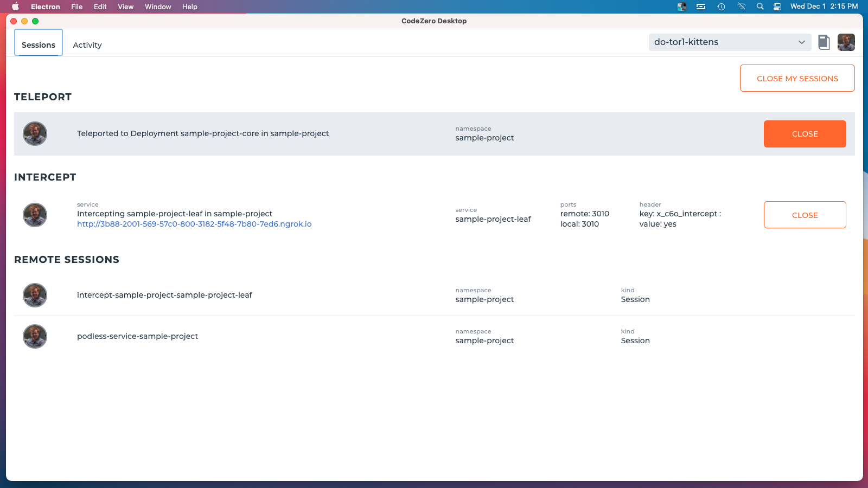Click the value: yes header text
This screenshot has height=488, width=868.
pos(658,224)
